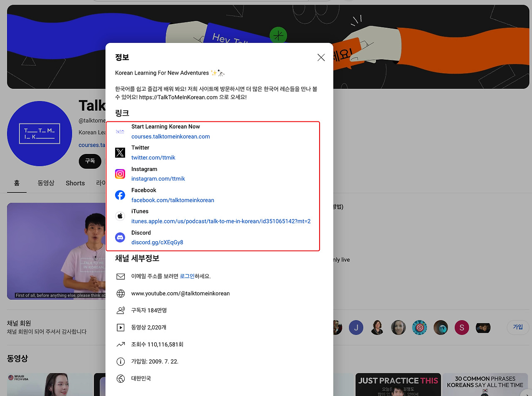
Task: Open the Shorts tab
Action: tap(75, 183)
